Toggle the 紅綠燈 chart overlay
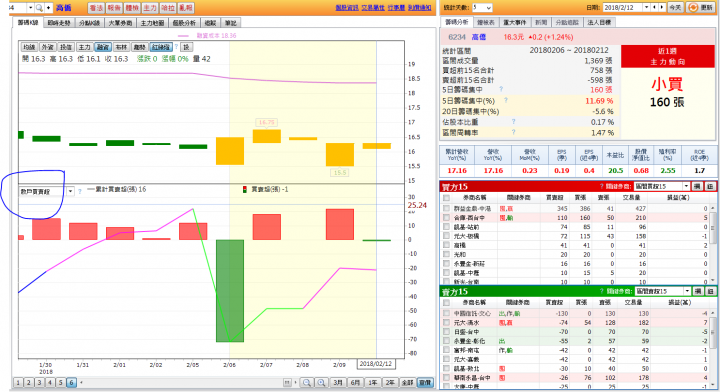Screen dimensions: 720x392 coord(161,47)
